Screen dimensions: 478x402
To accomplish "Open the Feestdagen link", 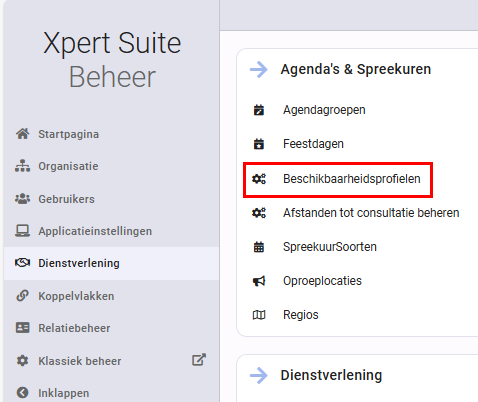I will (x=313, y=144).
